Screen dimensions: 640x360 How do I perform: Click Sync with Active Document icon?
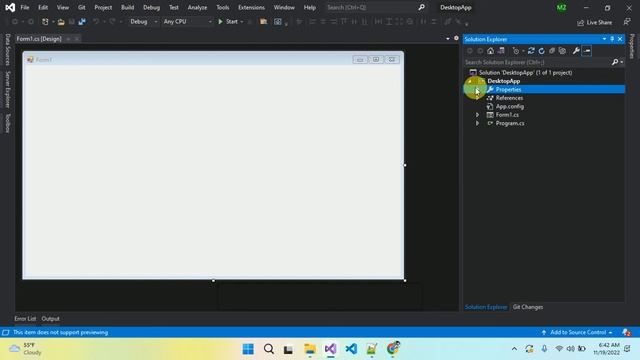point(531,51)
